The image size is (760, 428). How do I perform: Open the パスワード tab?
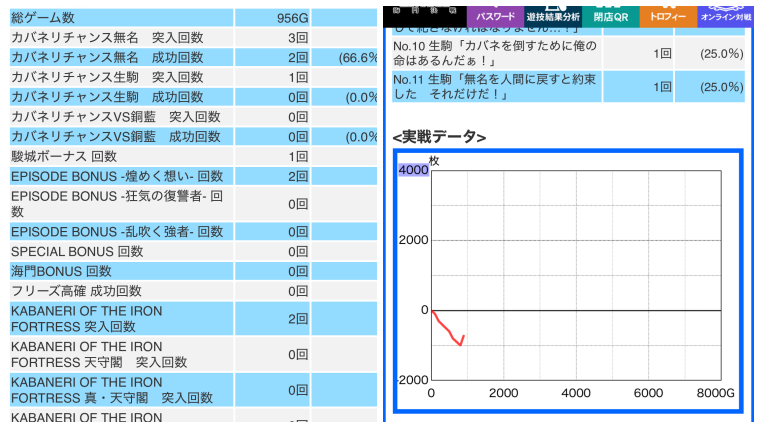click(495, 16)
